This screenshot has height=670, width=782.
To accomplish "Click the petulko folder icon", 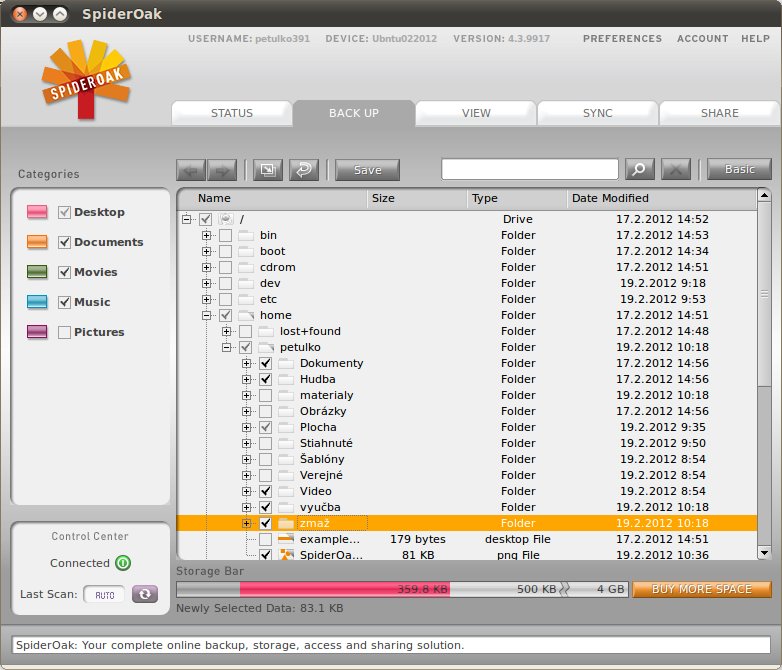I will point(266,347).
